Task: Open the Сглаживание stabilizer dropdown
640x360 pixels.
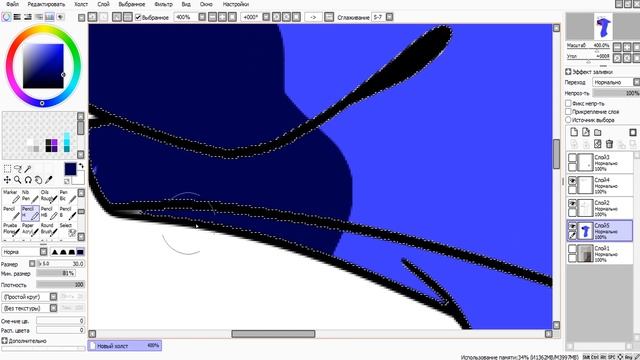Action: (389, 17)
